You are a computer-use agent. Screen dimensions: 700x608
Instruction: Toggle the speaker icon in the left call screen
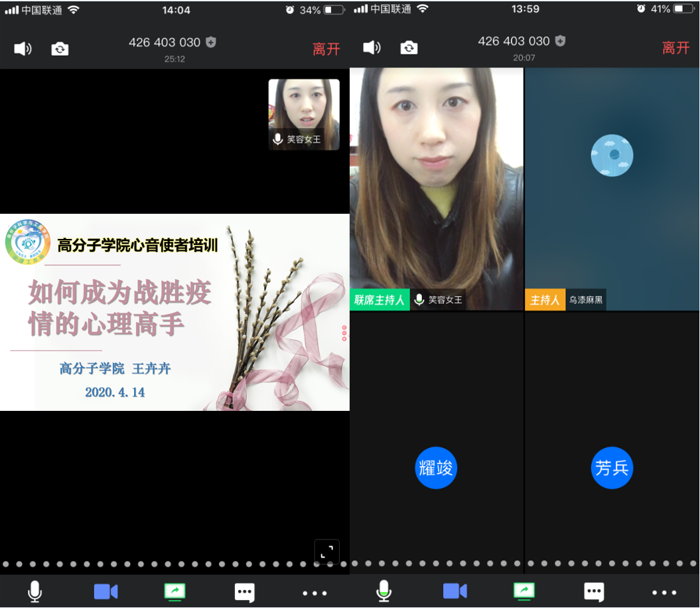click(23, 48)
